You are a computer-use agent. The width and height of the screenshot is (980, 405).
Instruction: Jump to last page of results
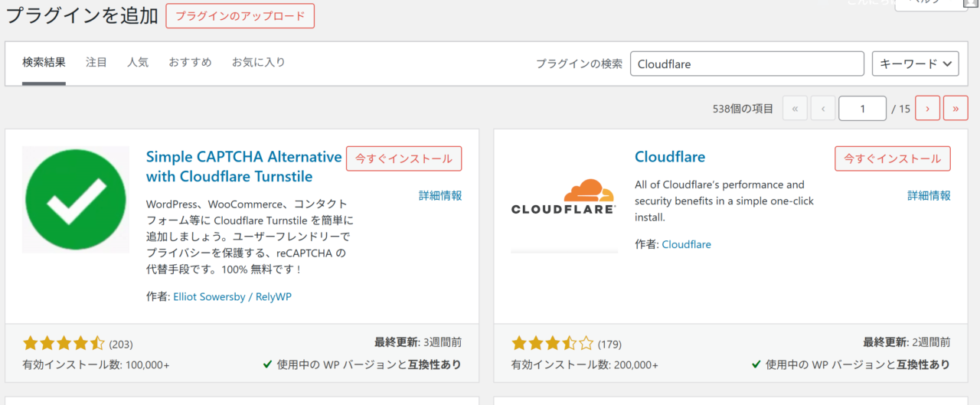coord(955,109)
